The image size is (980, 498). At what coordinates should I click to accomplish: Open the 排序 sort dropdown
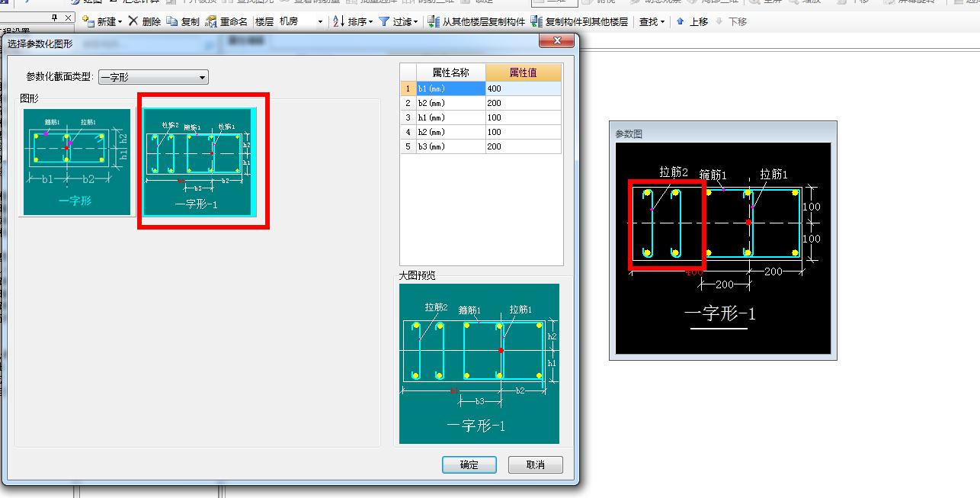coord(353,21)
